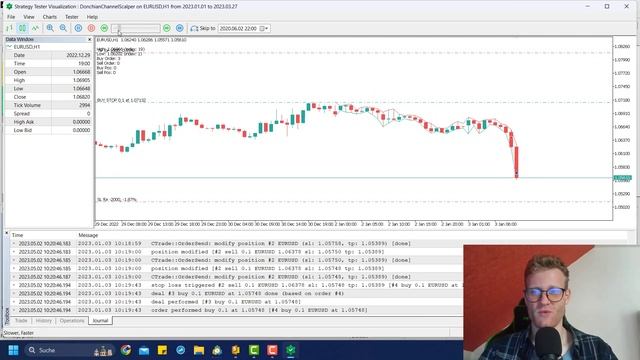Image resolution: width=640 pixels, height=360 pixels.
Task: Select the Tick Volume row
Action: point(48,105)
